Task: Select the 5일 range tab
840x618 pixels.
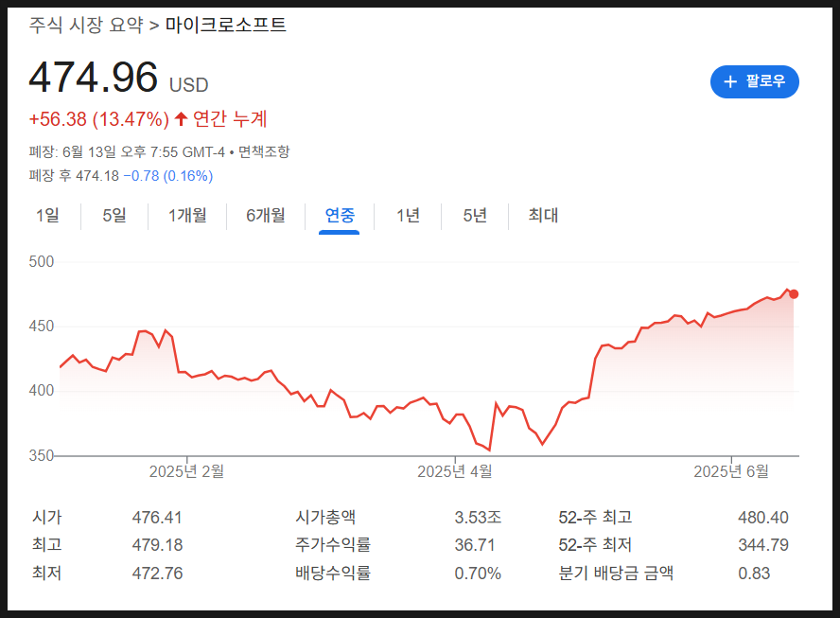Action: tap(114, 216)
